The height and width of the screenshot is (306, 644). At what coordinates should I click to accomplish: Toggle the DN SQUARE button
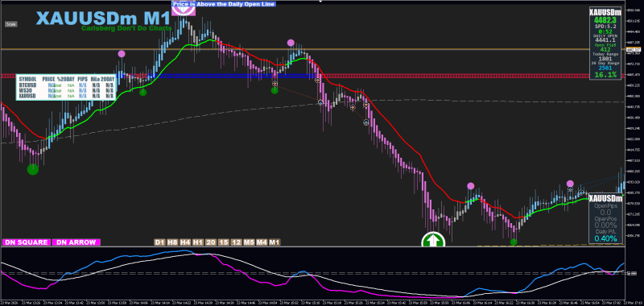(x=27, y=242)
